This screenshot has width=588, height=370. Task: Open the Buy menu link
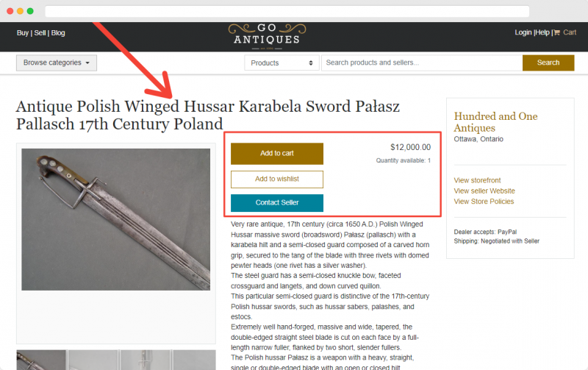pos(23,33)
